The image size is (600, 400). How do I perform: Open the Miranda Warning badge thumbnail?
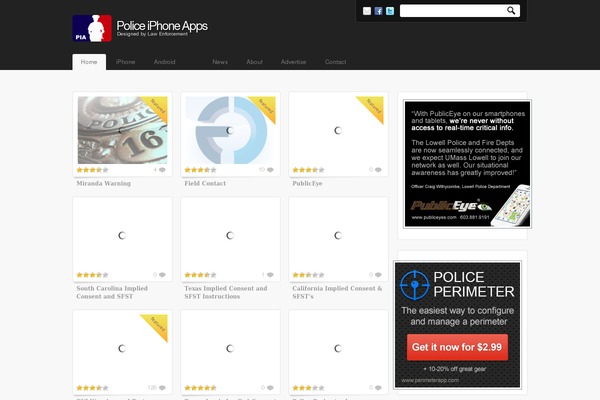click(122, 130)
